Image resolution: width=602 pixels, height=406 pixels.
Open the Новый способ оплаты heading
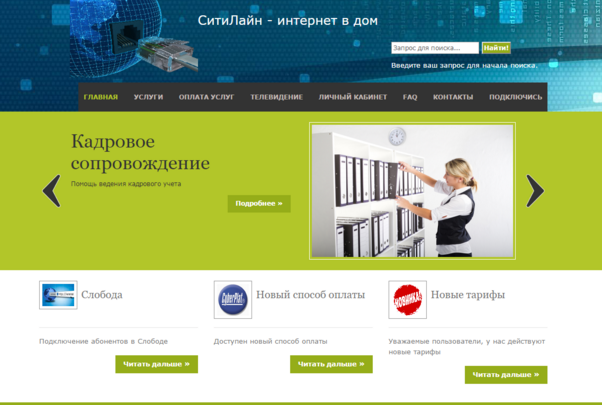click(310, 295)
